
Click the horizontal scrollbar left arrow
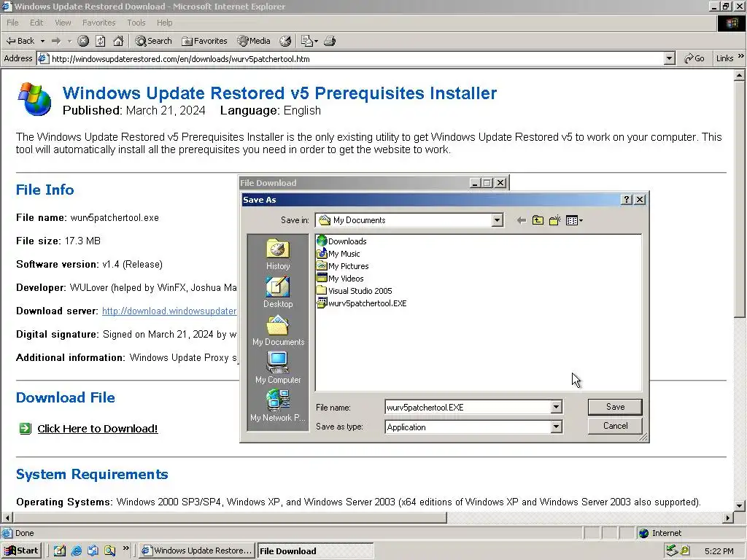tap(7, 517)
